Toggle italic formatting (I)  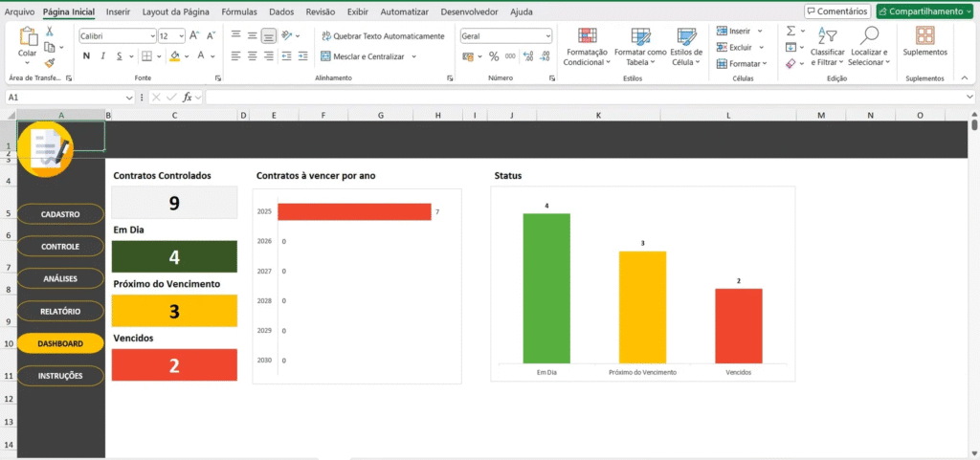pos(103,56)
